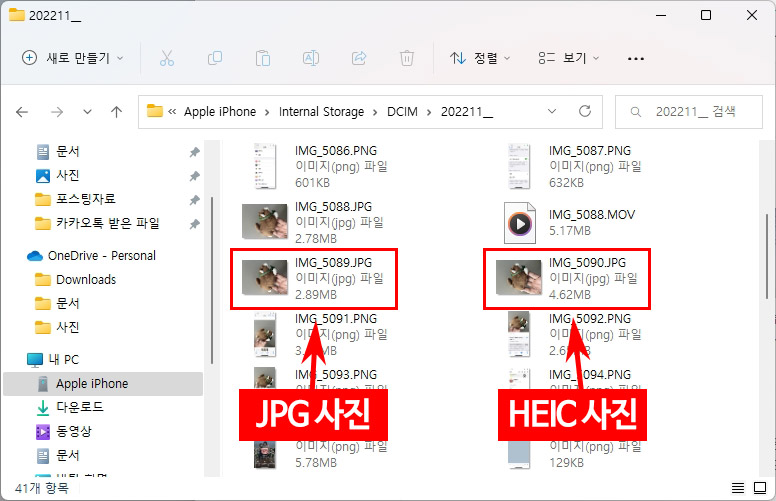Click 202211_ in the address breadcrumb
Image resolution: width=776 pixels, height=501 pixels.
point(467,112)
